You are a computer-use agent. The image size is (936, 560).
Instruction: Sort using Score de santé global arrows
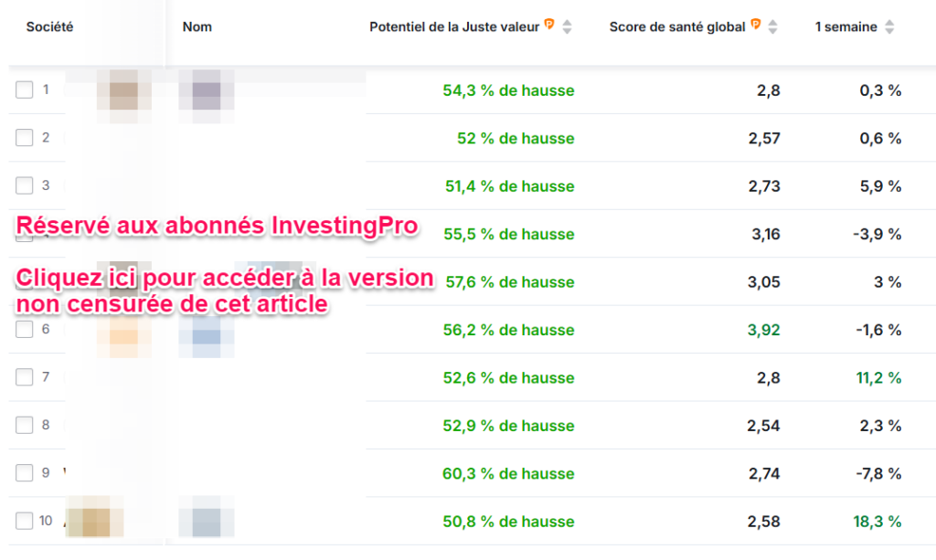772,27
